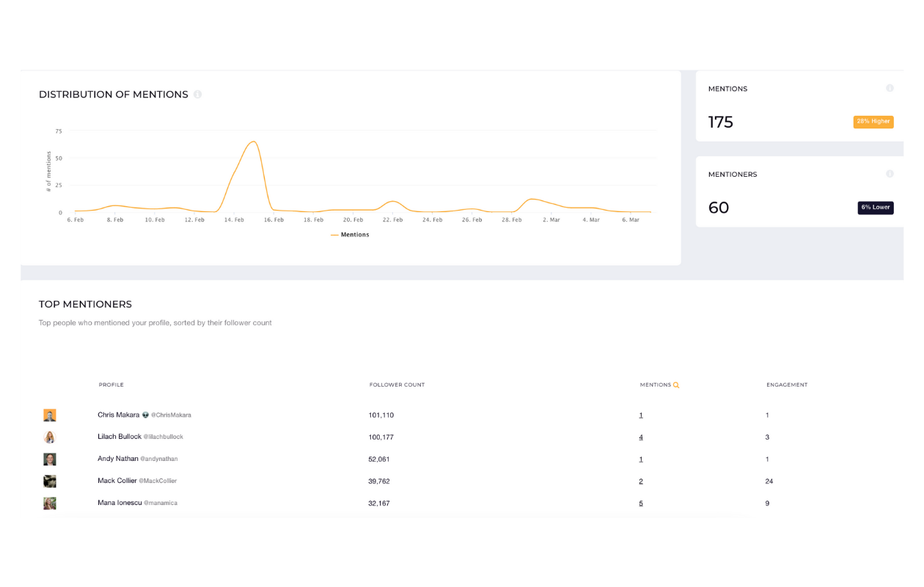
Task: Click the search icon next to Mentions column
Action: (676, 385)
